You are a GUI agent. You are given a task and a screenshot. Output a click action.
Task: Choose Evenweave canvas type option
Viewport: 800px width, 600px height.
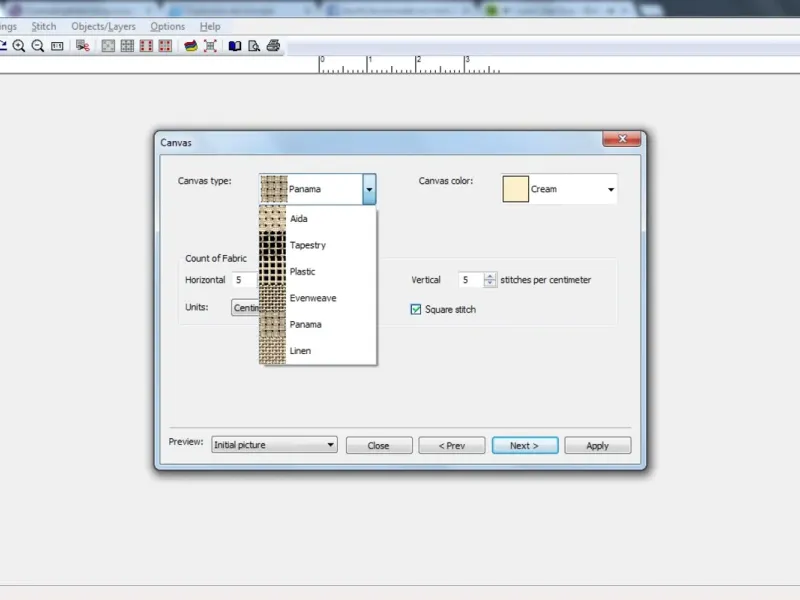coord(318,298)
